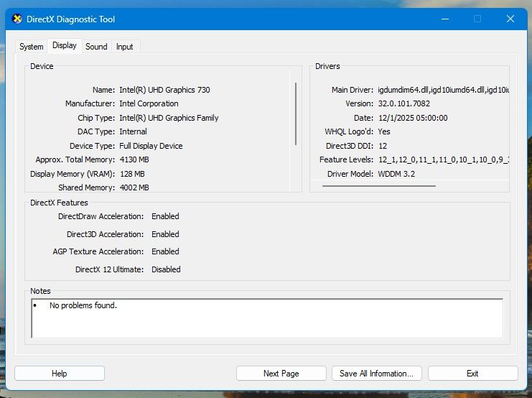Click the driver date '12/1/2025 05:00:00'
Image resolution: width=532 pixels, height=398 pixels.
413,118
